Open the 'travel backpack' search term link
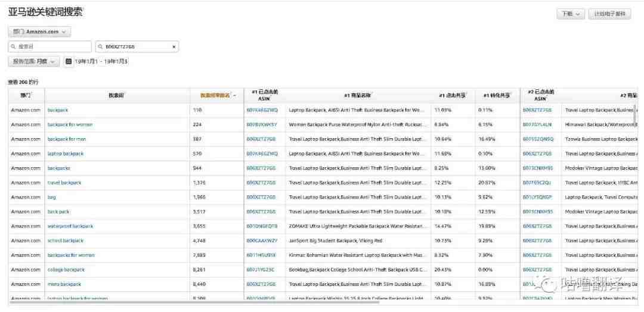The height and width of the screenshot is (312, 644). 64,182
